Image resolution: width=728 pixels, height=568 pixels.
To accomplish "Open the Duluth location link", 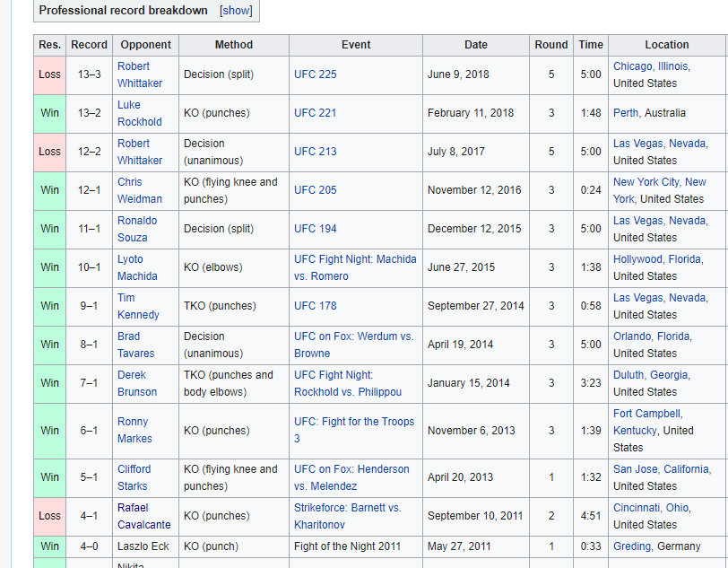I will pos(628,375).
